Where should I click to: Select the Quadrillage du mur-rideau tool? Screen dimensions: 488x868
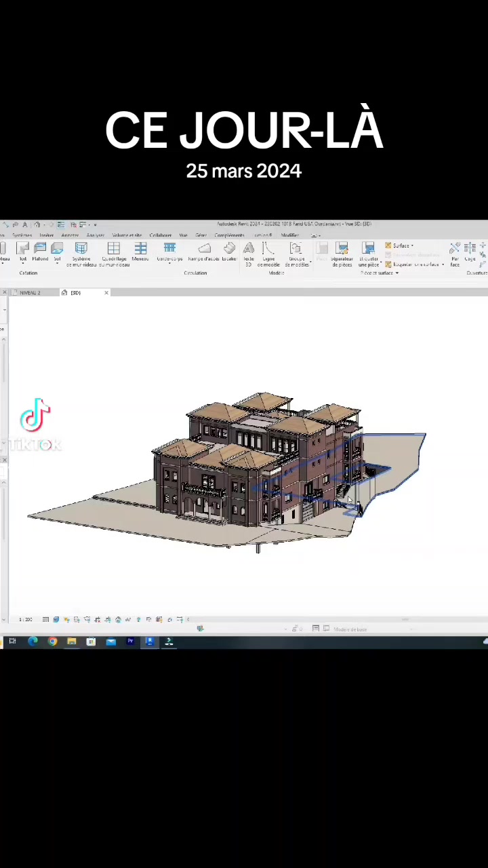(x=114, y=253)
